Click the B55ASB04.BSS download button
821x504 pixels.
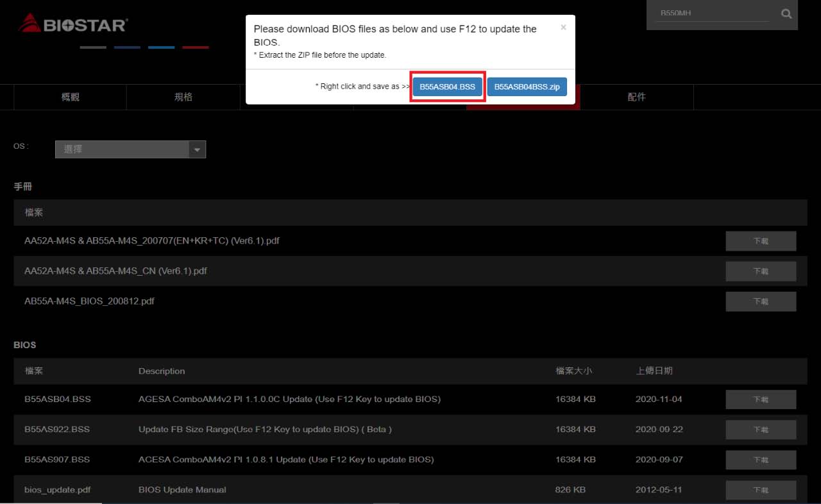tap(447, 87)
